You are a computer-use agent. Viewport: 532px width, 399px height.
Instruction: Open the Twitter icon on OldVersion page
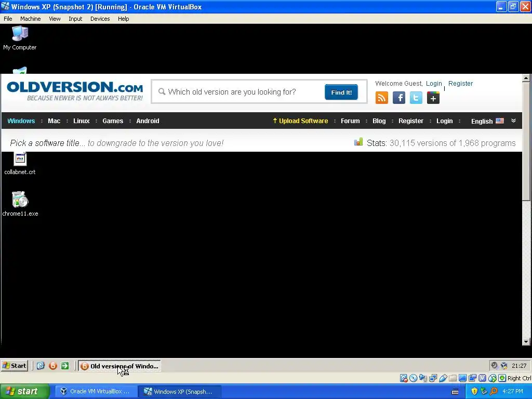[x=416, y=98]
